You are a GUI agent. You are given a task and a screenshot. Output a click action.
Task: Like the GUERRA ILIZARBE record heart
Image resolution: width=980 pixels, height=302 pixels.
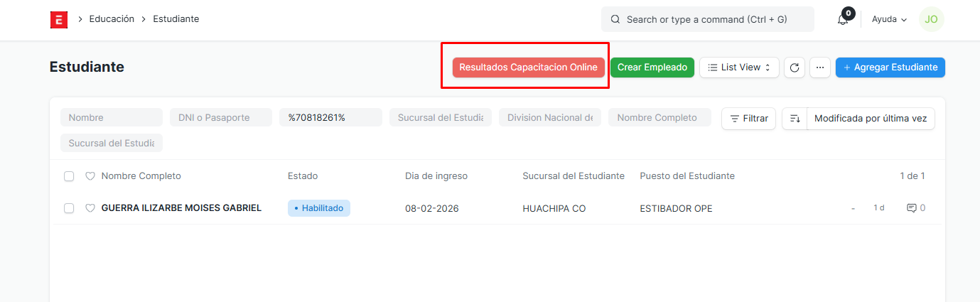tap(90, 208)
